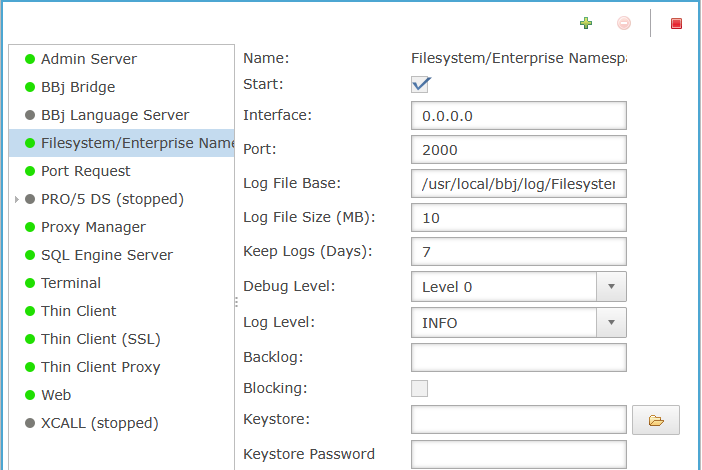Uncheck the Start checkbox
Image resolution: width=702 pixels, height=470 pixels.
(x=419, y=84)
